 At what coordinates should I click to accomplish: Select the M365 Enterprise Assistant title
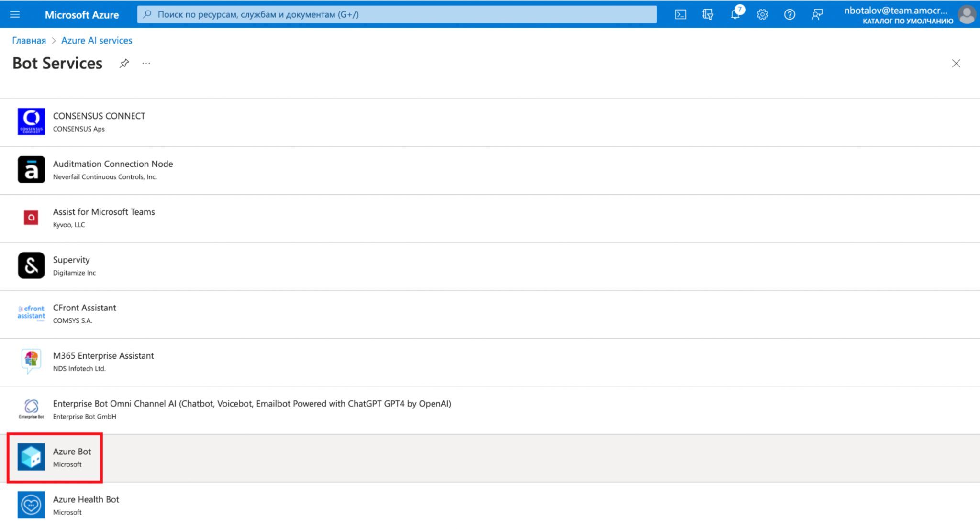click(x=103, y=355)
